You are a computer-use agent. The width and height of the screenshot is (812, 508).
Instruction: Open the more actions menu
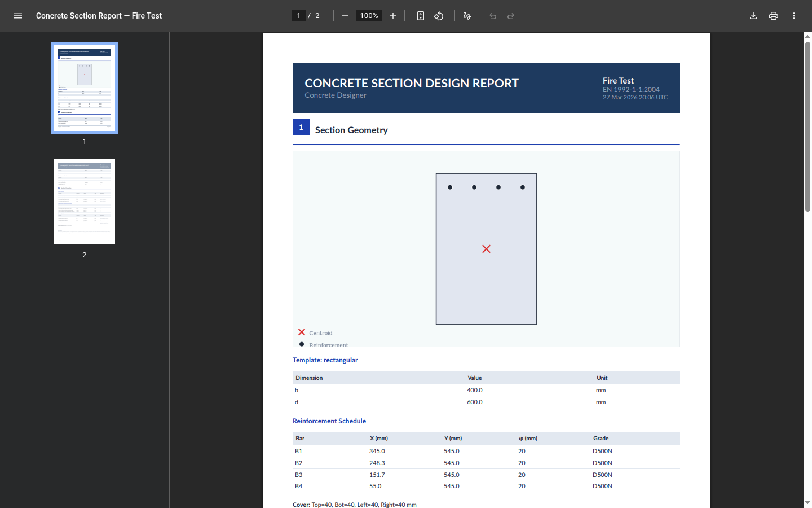tap(794, 16)
